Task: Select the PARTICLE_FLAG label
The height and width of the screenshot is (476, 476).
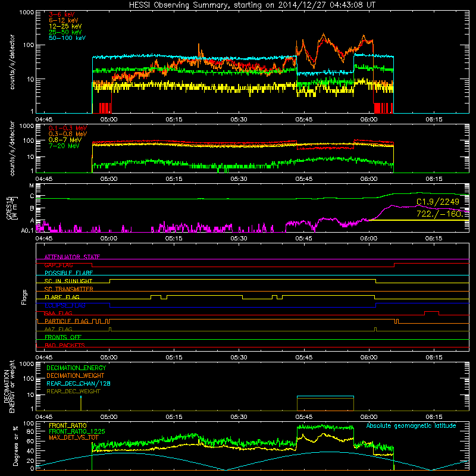Action: 67,321
